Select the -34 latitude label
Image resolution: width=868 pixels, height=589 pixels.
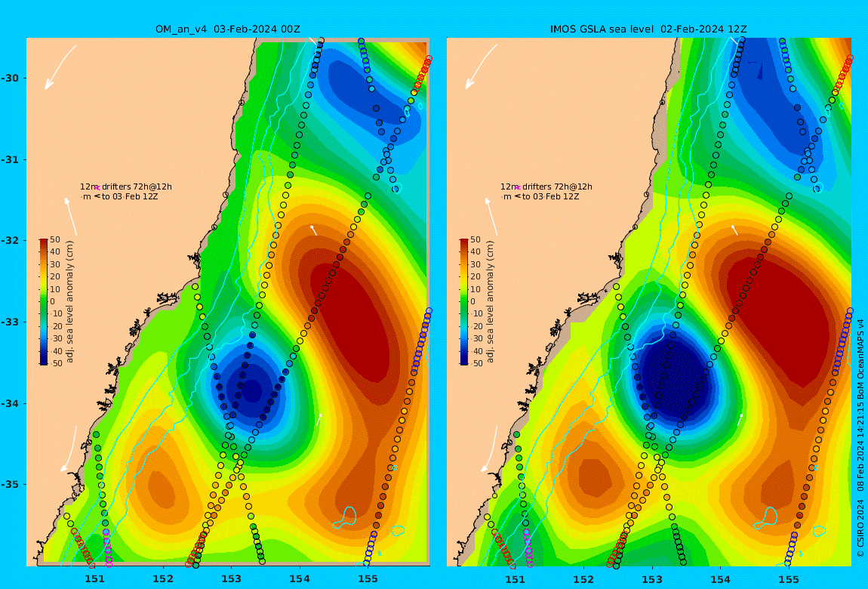[11, 403]
